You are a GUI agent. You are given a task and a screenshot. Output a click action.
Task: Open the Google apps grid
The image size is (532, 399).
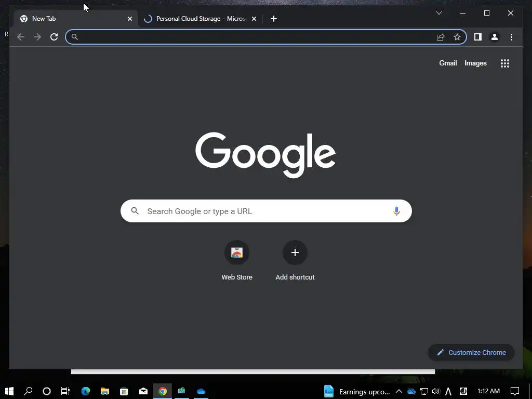(505, 63)
